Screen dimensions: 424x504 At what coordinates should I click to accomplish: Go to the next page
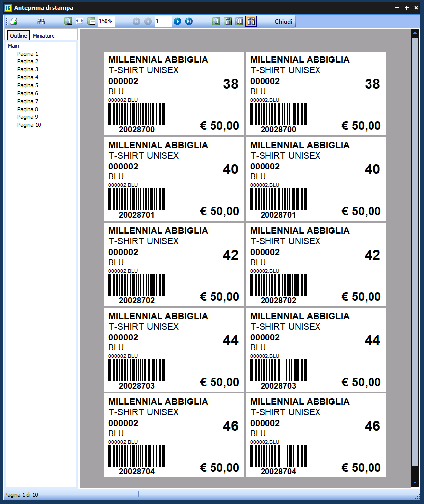177,21
